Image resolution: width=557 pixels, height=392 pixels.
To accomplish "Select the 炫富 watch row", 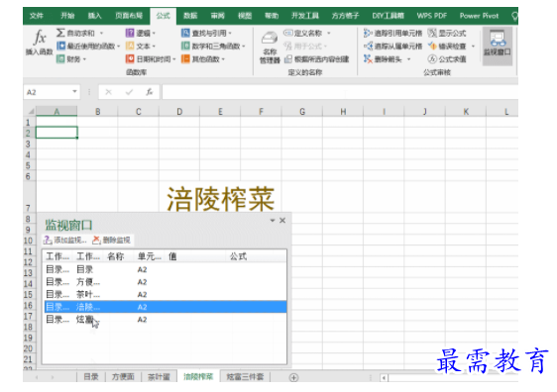I will click(x=166, y=320).
